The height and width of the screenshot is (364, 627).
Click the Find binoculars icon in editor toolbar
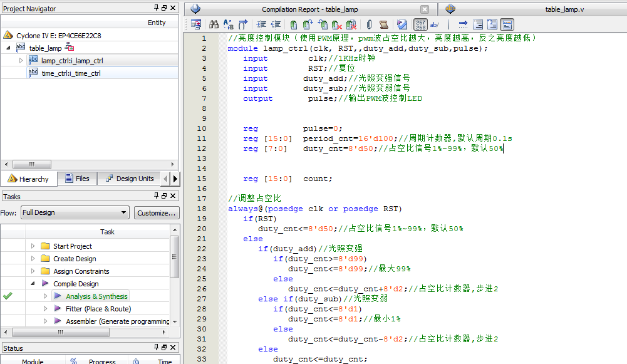tap(214, 25)
